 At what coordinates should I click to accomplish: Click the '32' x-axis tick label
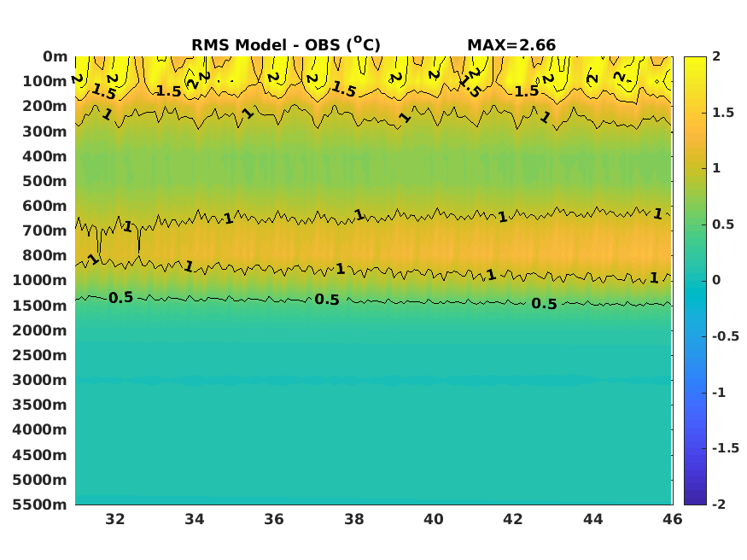114,519
